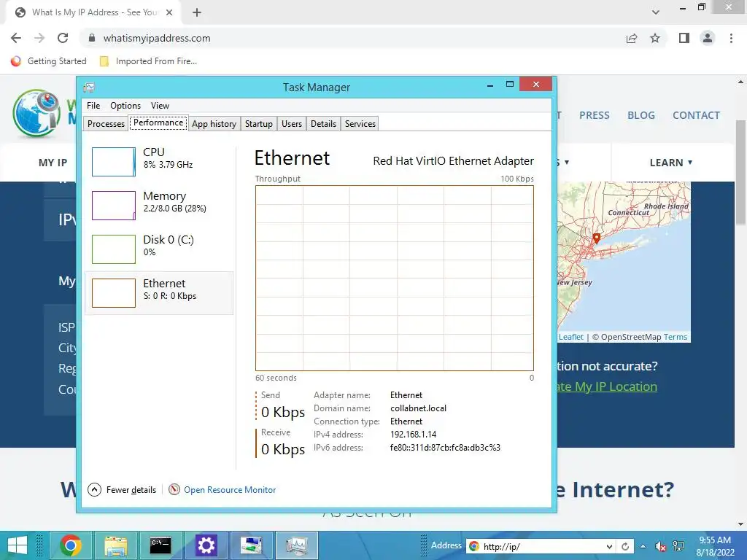The width and height of the screenshot is (747, 560).
Task: Open the Leaflet map attribution link
Action: (x=570, y=337)
